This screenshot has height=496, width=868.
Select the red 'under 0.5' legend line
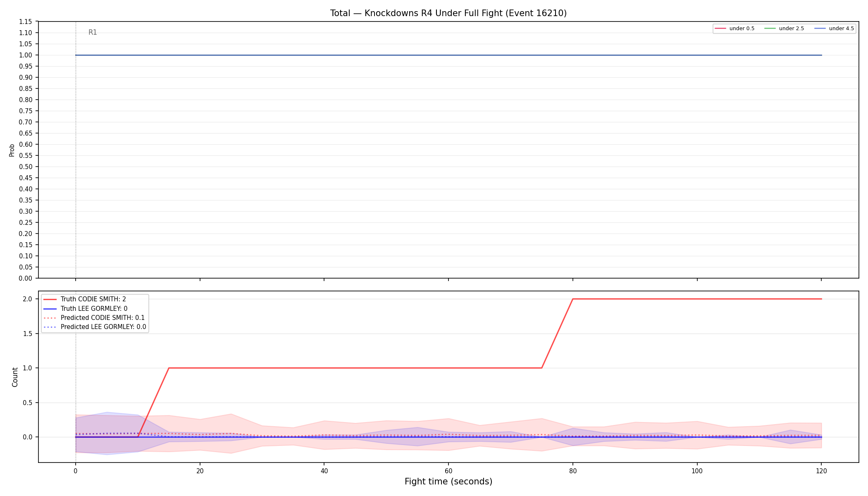[x=720, y=29]
